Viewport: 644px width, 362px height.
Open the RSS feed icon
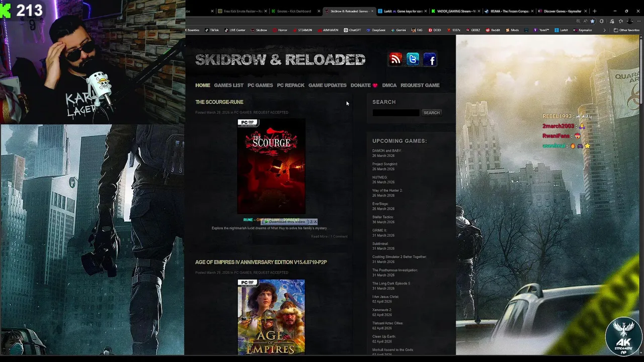point(395,59)
